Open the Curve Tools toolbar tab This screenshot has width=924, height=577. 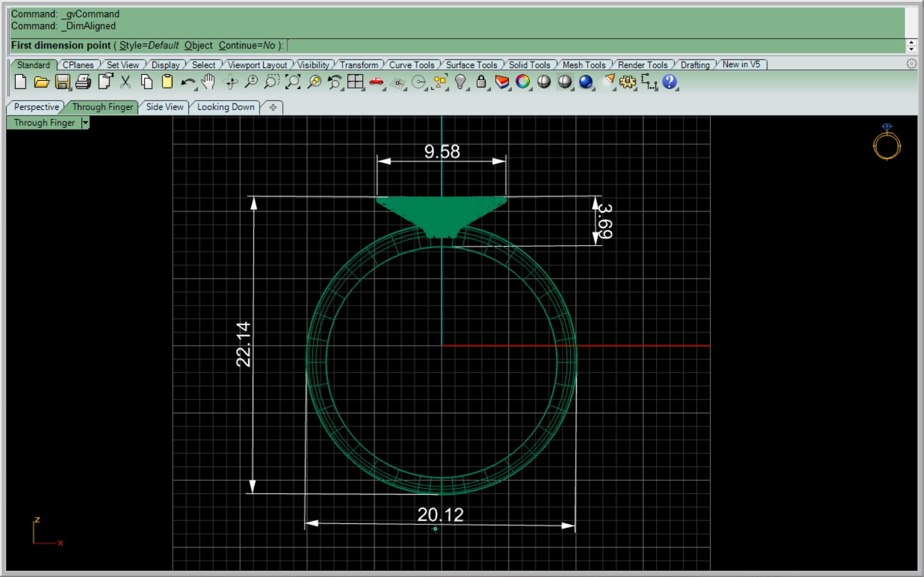point(411,65)
